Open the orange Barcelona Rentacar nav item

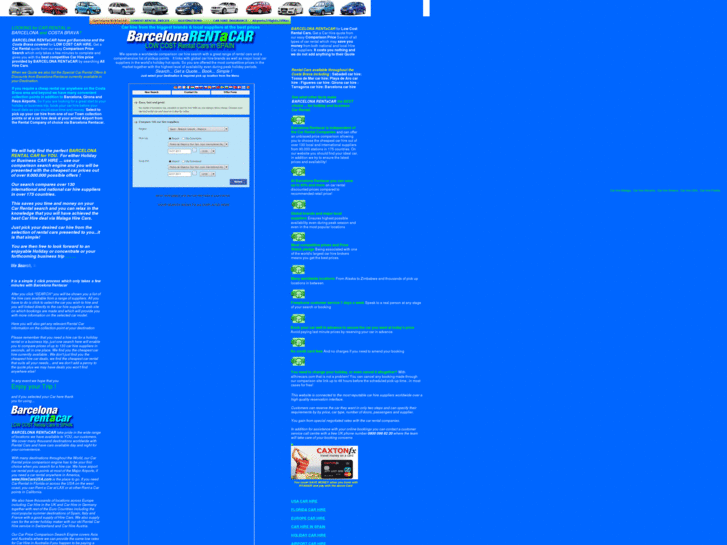point(108,21)
